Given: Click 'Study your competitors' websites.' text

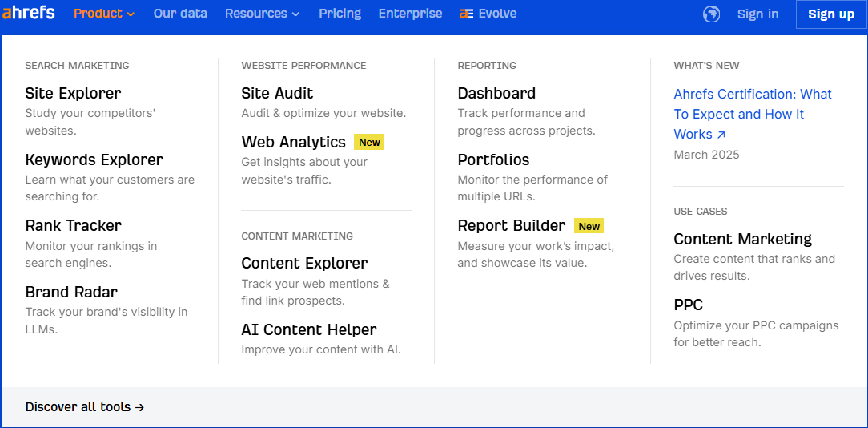Looking at the screenshot, I should click(x=90, y=122).
